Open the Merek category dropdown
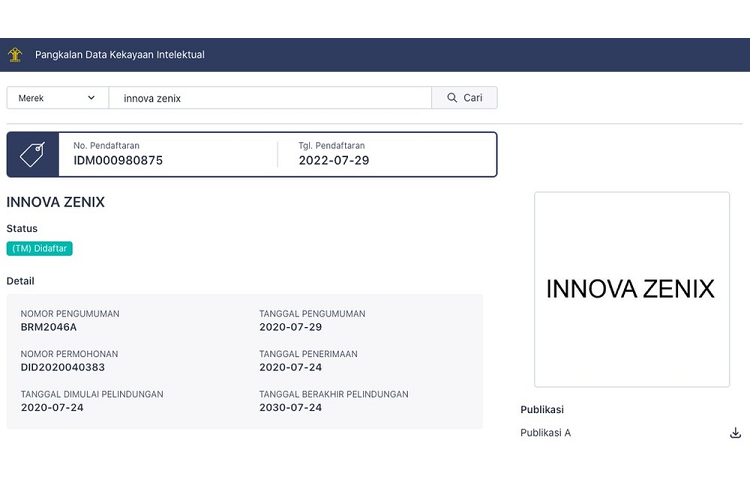 click(x=57, y=98)
